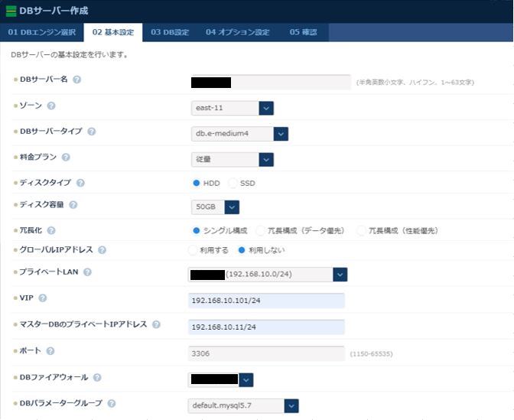The height and width of the screenshot is (420, 514).
Task: Open help icon for DBサーバータイプ
Action: [92, 132]
